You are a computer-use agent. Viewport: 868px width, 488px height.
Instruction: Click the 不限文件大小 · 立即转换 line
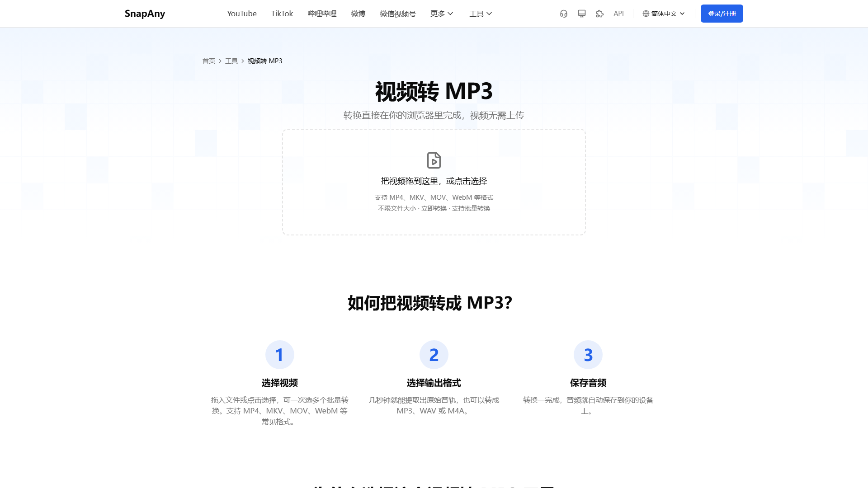click(434, 208)
